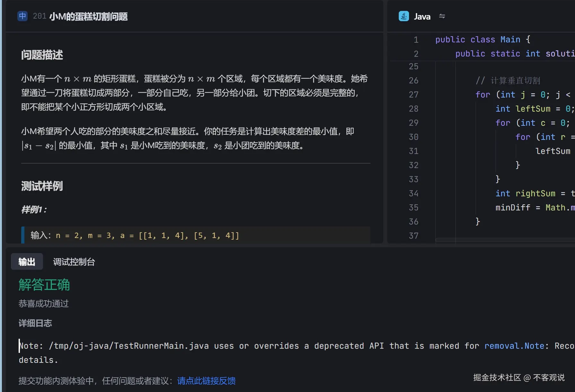Click the 测试样例 section heading

point(42,186)
